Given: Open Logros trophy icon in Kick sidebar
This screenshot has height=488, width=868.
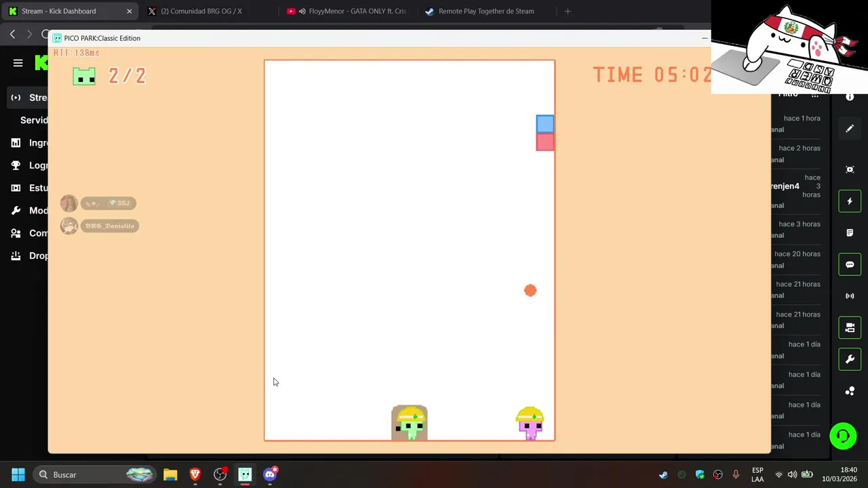Looking at the screenshot, I should pos(16,165).
